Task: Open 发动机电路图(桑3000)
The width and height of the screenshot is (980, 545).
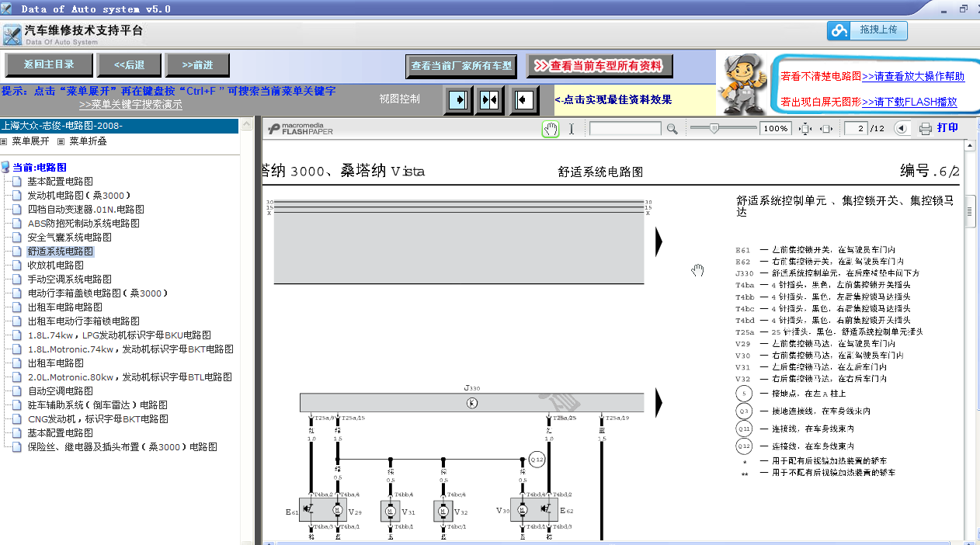Action: point(78,196)
